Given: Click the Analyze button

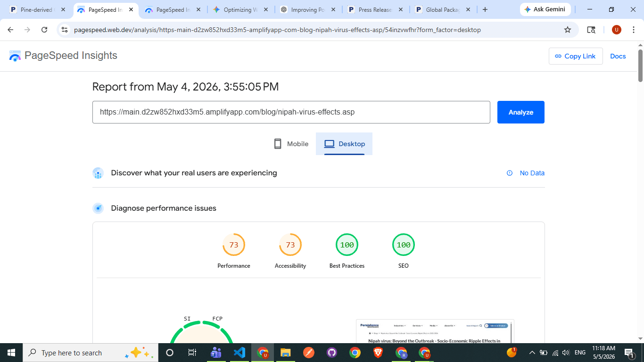Looking at the screenshot, I should (521, 112).
